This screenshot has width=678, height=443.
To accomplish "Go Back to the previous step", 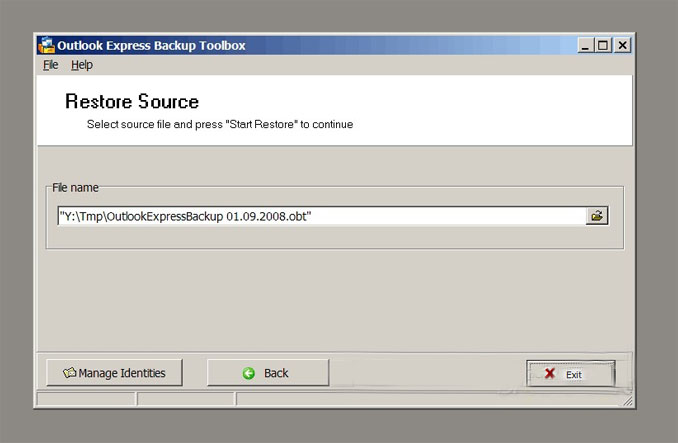I will [x=268, y=373].
